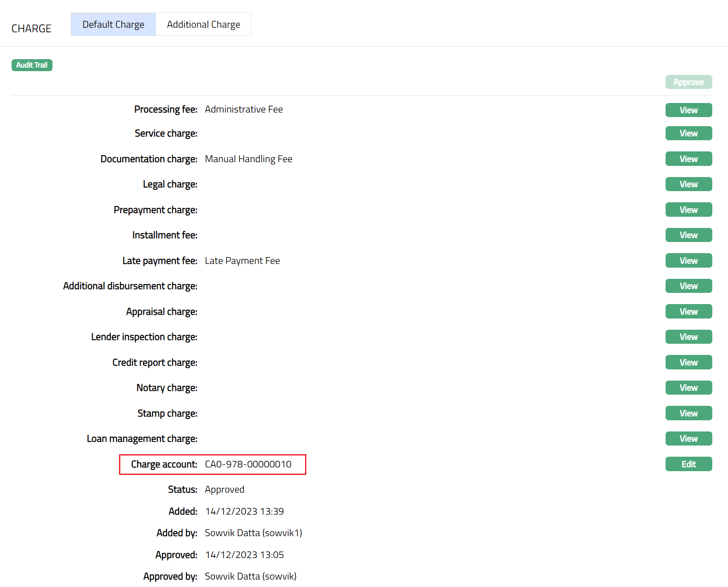The height and width of the screenshot is (587, 728).
Task: Switch to the Default Charge tab
Action: pyautogui.click(x=113, y=24)
